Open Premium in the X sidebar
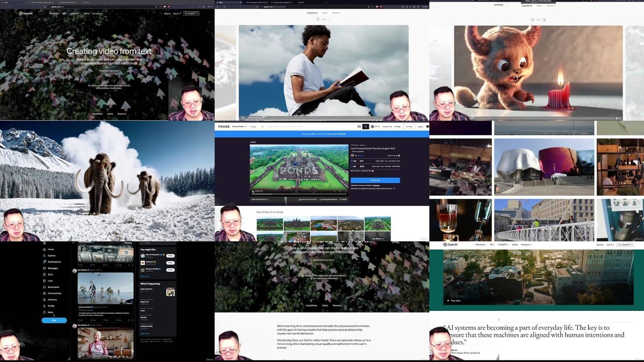The width and height of the screenshot is (644, 362). click(50, 300)
